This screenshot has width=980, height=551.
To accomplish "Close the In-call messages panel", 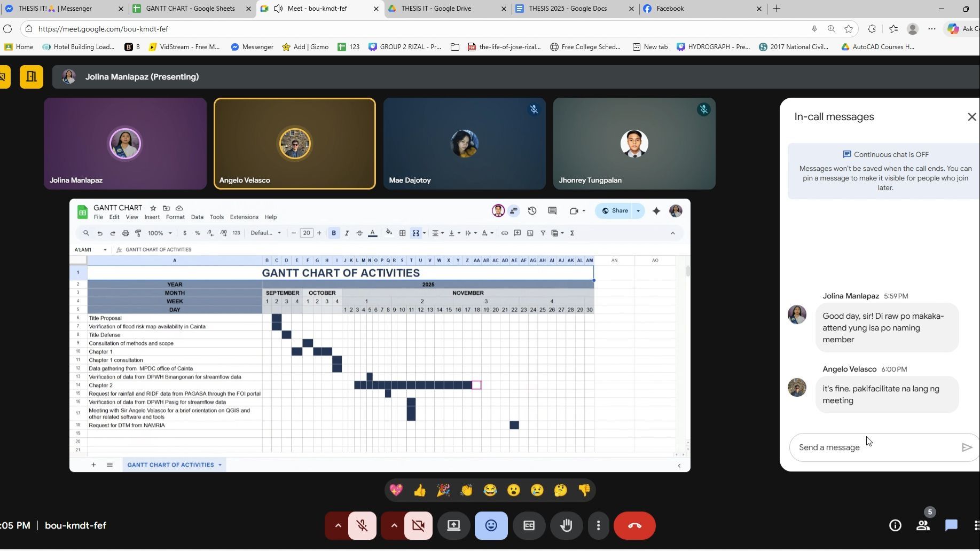I will (x=971, y=117).
